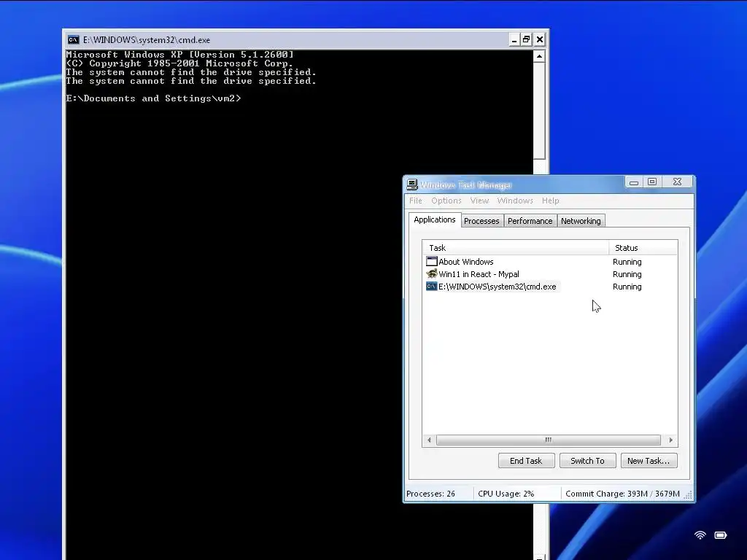Click Processes: 26 in status bar
747x560 pixels.
(430, 494)
